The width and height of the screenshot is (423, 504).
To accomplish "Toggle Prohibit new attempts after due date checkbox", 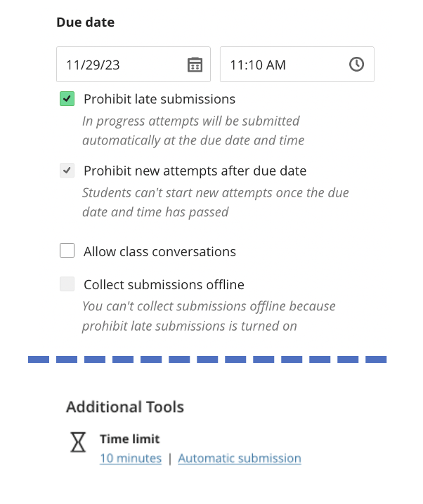I will point(67,171).
